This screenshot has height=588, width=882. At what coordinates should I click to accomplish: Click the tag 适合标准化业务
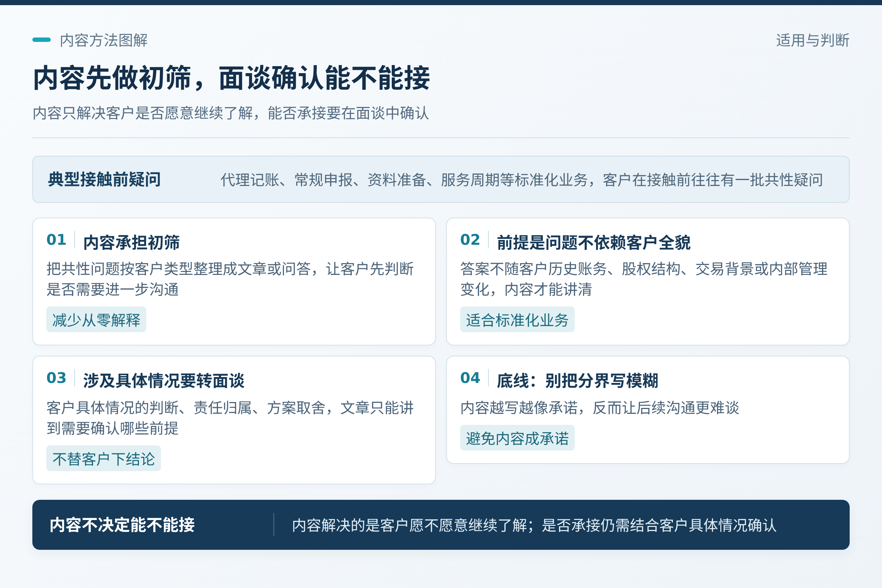517,320
